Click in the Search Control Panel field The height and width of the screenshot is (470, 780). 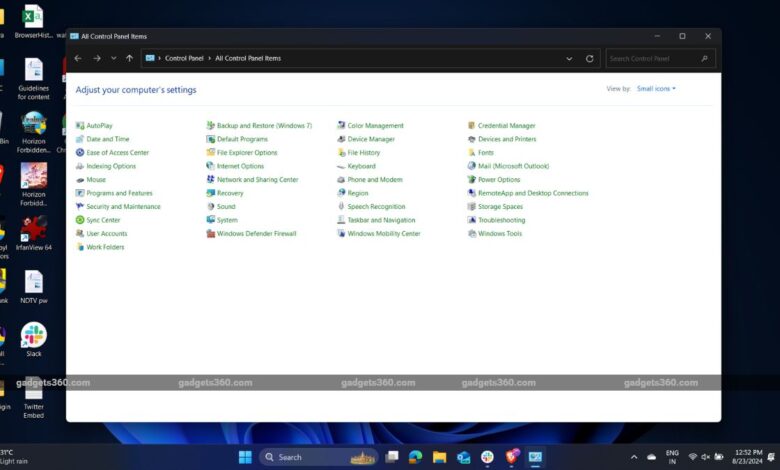(x=660, y=59)
